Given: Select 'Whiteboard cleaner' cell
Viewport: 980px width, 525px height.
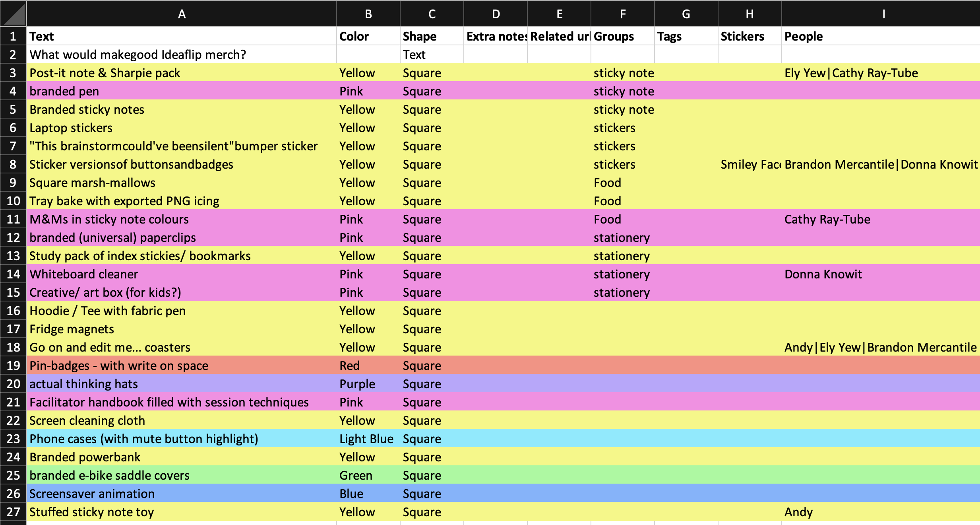Looking at the screenshot, I should (x=182, y=274).
